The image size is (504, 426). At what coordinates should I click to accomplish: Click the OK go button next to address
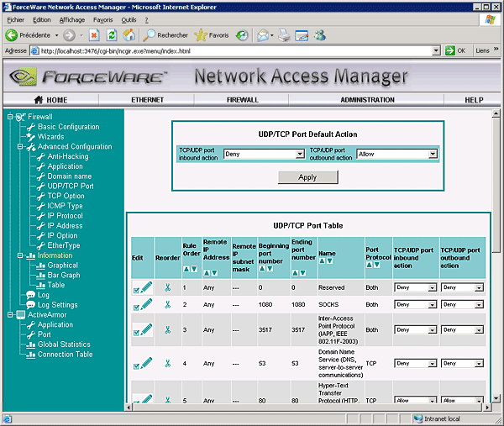click(456, 50)
